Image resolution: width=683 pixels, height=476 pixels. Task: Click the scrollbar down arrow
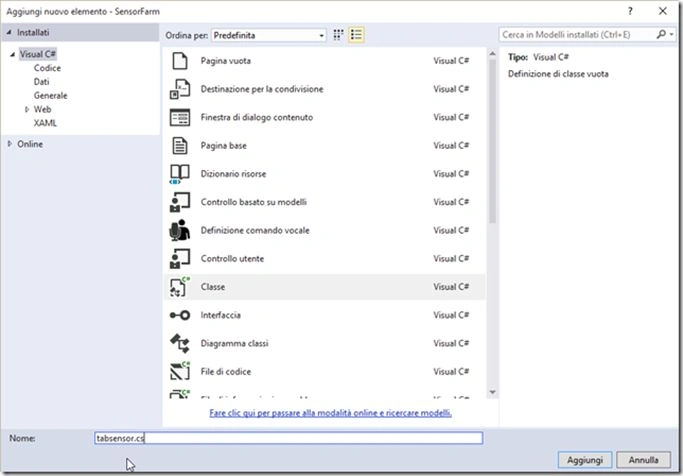point(492,392)
